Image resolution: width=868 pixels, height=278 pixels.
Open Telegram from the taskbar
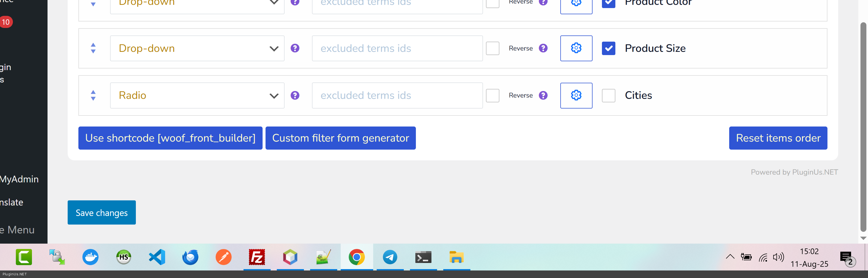coord(390,257)
